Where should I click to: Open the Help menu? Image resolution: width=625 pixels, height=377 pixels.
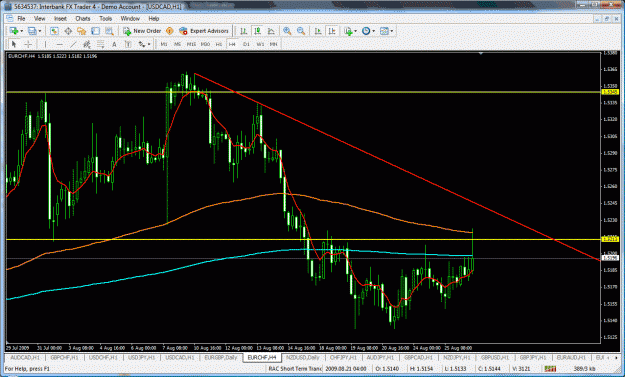154,19
